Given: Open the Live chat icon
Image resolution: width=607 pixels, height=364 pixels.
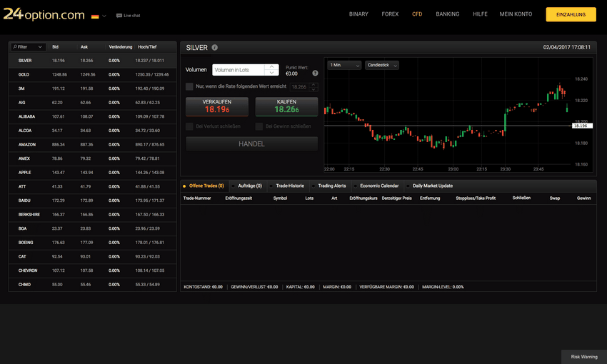Looking at the screenshot, I should pyautogui.click(x=119, y=16).
